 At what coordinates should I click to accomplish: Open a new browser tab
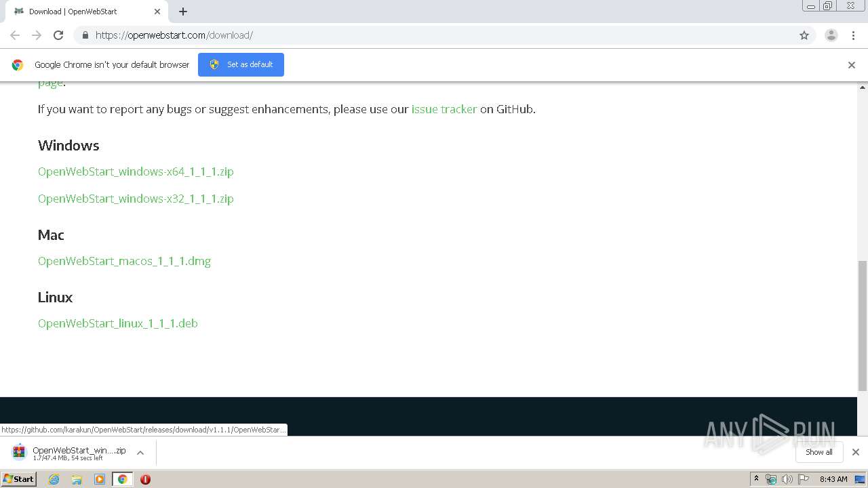[183, 12]
